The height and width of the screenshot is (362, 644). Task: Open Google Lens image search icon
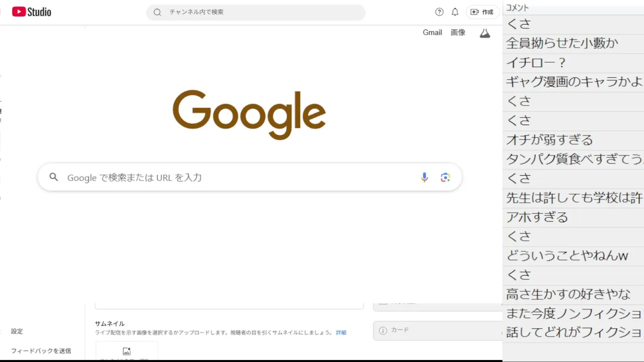point(445,177)
